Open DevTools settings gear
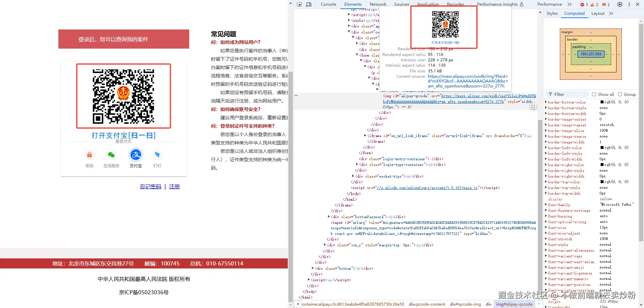 tap(620, 4)
